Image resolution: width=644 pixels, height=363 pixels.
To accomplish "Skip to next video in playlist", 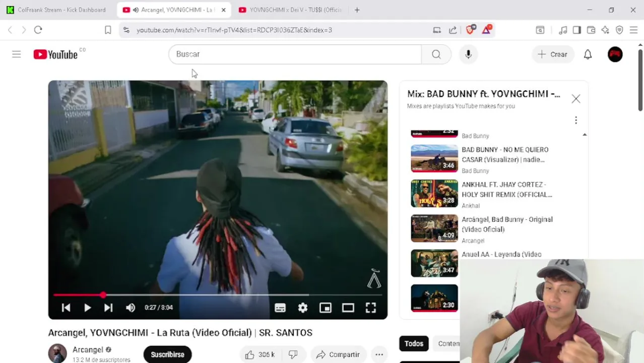I will click(x=108, y=308).
